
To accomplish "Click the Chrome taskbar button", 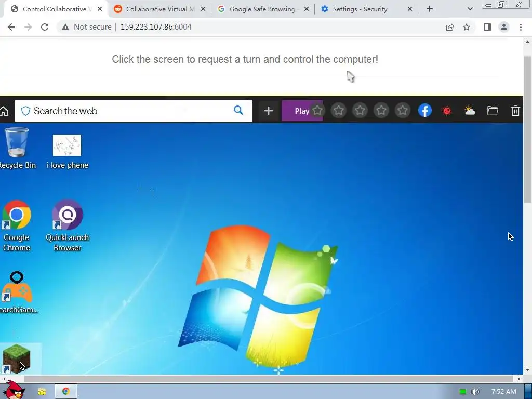I will click(x=66, y=391).
